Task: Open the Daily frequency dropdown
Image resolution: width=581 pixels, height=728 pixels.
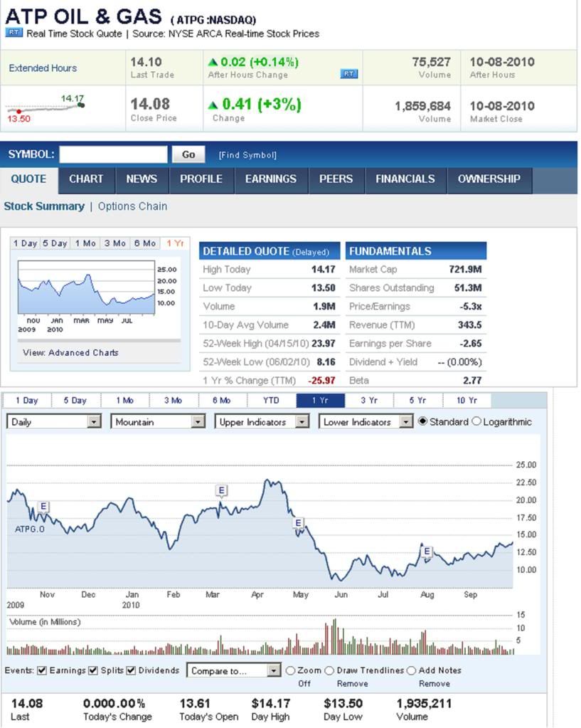Action: 54,421
